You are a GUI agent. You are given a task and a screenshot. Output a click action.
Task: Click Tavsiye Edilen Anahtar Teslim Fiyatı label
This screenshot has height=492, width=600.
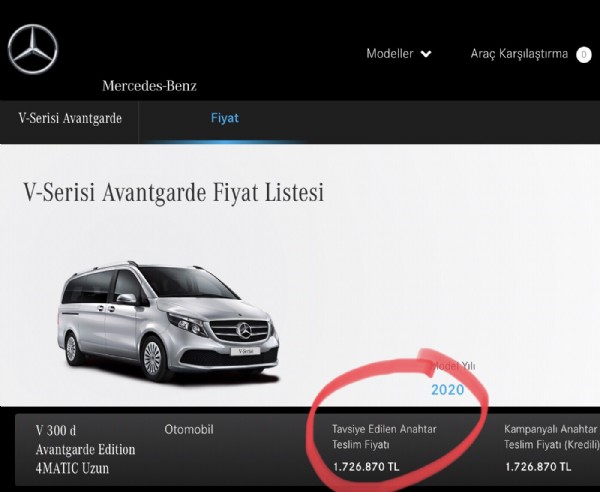click(384, 437)
